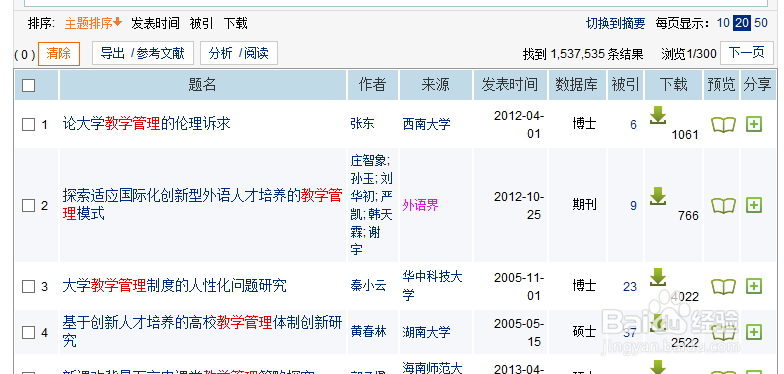The width and height of the screenshot is (784, 374).
Task: Open author 黄春林
Action: coord(368,332)
